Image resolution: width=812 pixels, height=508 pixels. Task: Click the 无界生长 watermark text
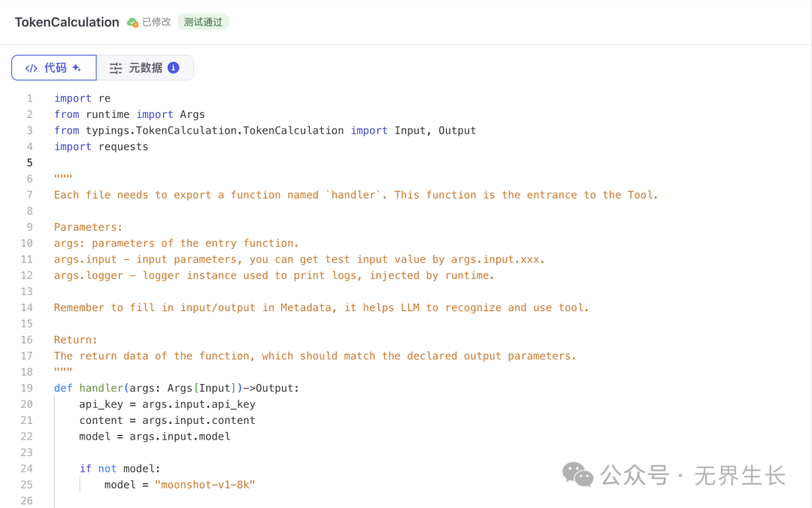tap(739, 475)
